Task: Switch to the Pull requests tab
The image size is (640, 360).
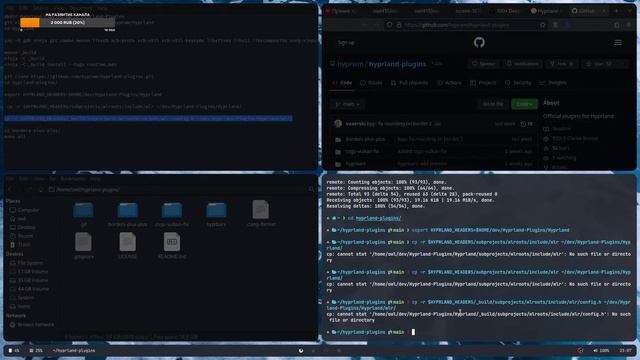Action: [409, 83]
